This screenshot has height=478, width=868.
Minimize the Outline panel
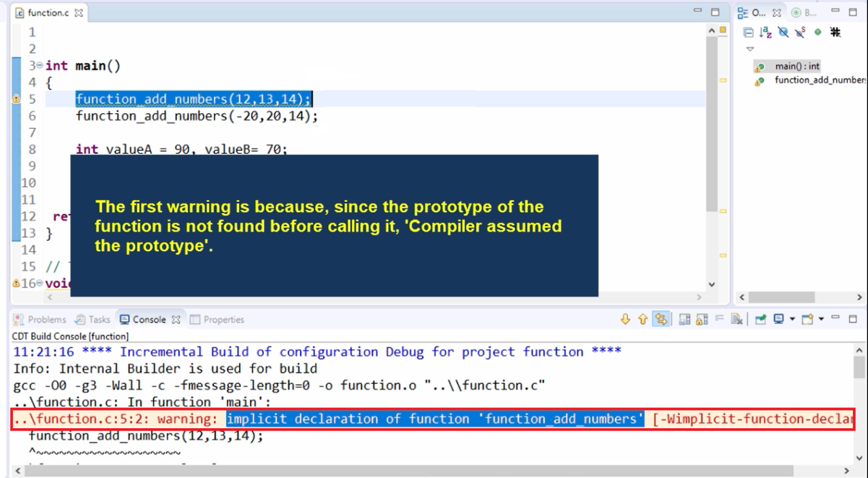coord(835,11)
